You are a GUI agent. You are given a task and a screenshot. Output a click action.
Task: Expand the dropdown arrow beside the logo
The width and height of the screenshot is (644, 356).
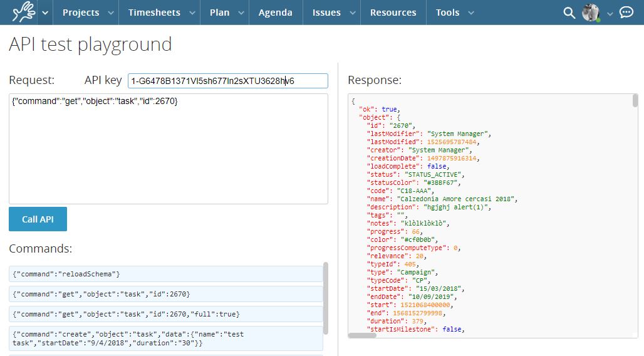point(45,13)
